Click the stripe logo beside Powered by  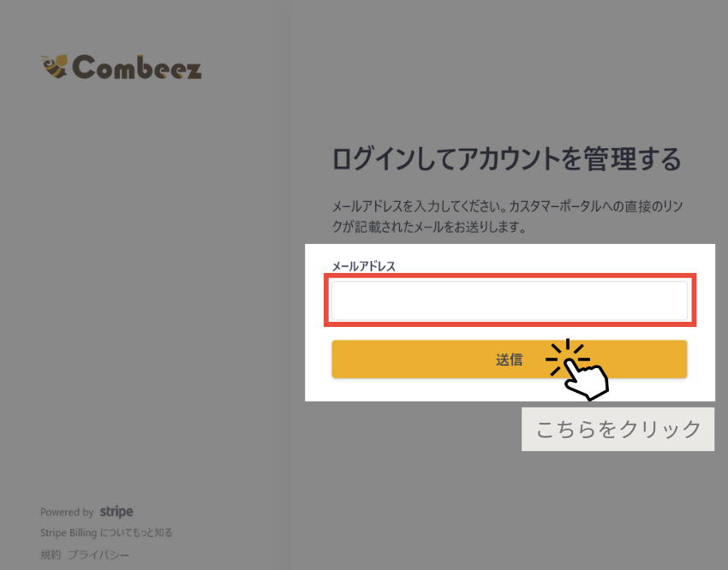click(x=116, y=512)
